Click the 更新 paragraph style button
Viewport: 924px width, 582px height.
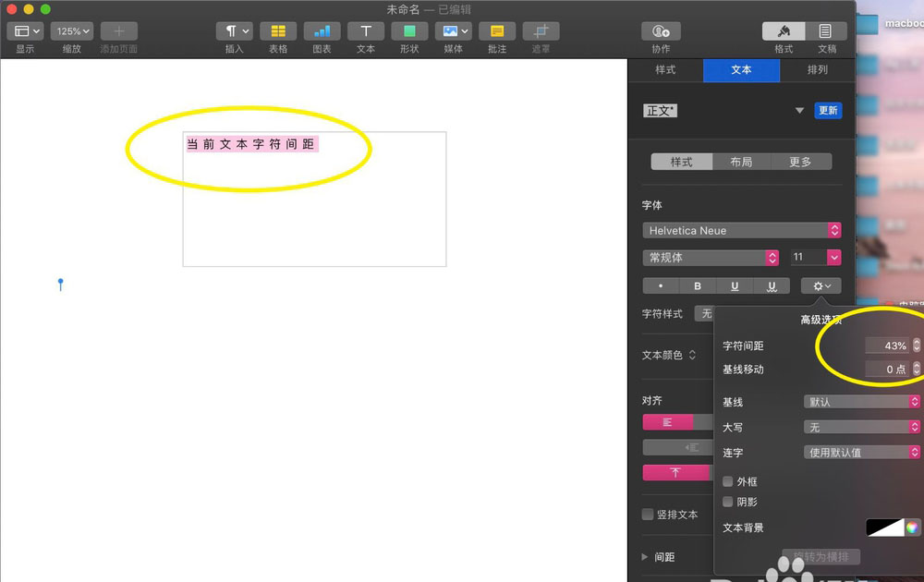[x=827, y=110]
